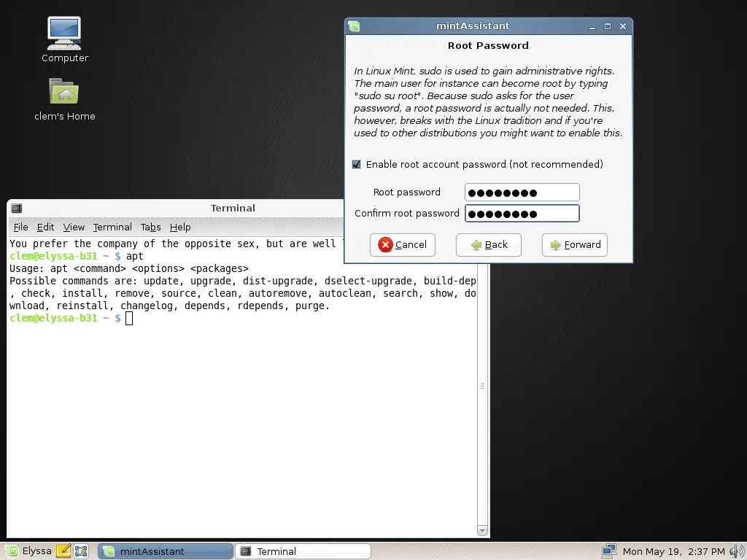Go Back in the assistant

click(x=488, y=245)
